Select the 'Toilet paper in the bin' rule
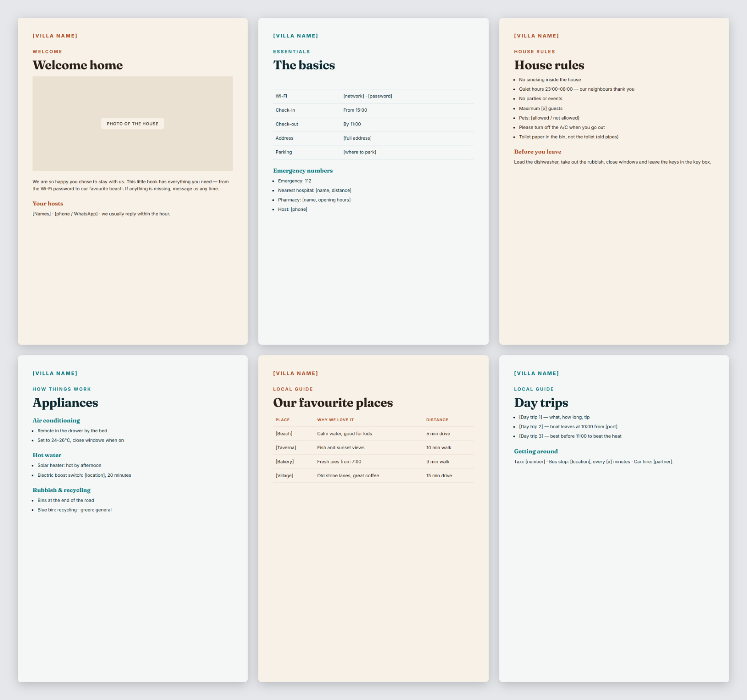The width and height of the screenshot is (747, 700). (569, 137)
